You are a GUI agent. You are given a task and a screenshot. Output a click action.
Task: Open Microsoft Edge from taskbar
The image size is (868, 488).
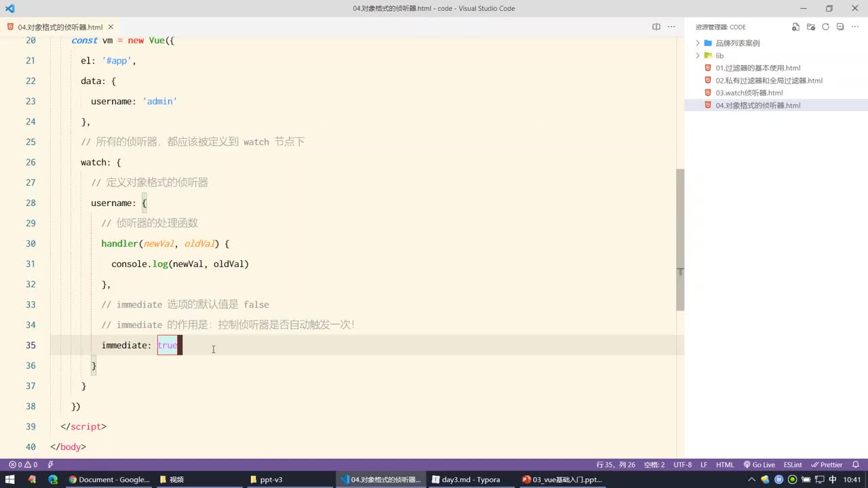tap(53, 479)
